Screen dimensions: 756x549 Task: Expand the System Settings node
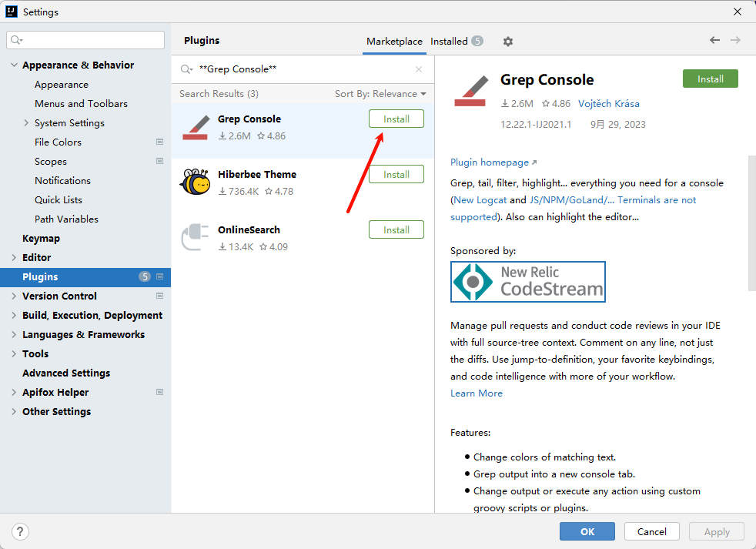(x=26, y=123)
